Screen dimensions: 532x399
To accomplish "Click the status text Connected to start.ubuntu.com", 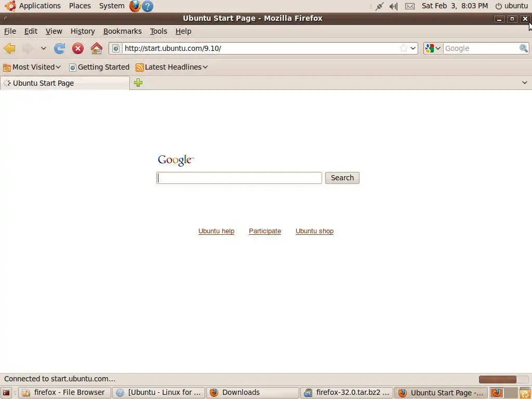I will click(x=60, y=379).
